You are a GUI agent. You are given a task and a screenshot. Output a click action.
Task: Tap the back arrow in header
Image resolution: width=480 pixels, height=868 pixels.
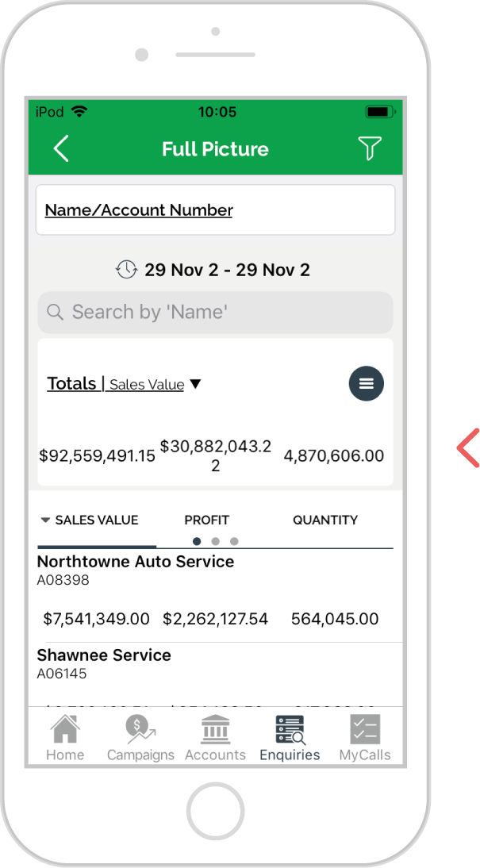(x=61, y=148)
